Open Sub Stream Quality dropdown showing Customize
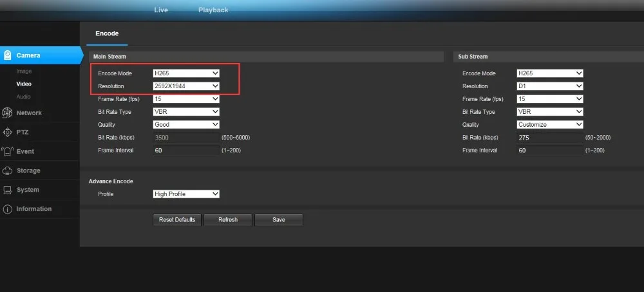This screenshot has height=292, width=644. coord(550,124)
